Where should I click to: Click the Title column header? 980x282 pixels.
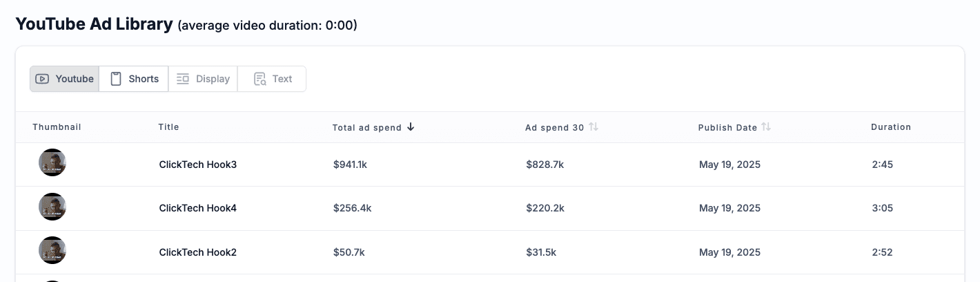point(168,127)
